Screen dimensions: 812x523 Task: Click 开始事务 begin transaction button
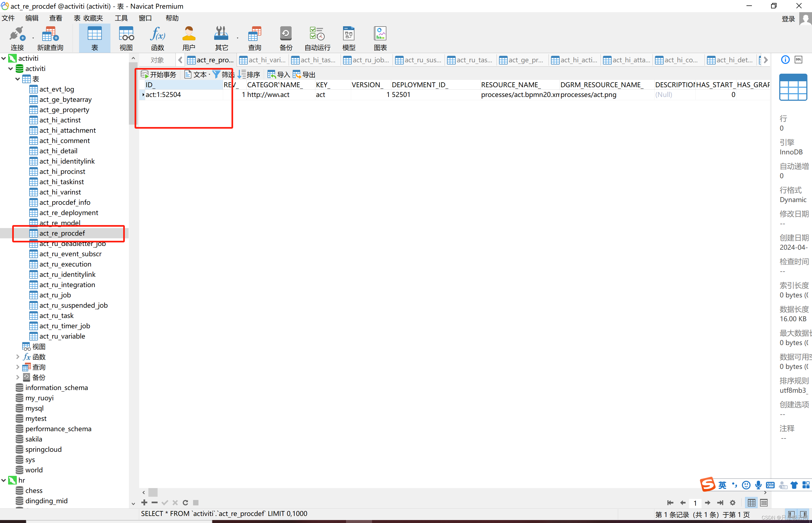coord(159,74)
